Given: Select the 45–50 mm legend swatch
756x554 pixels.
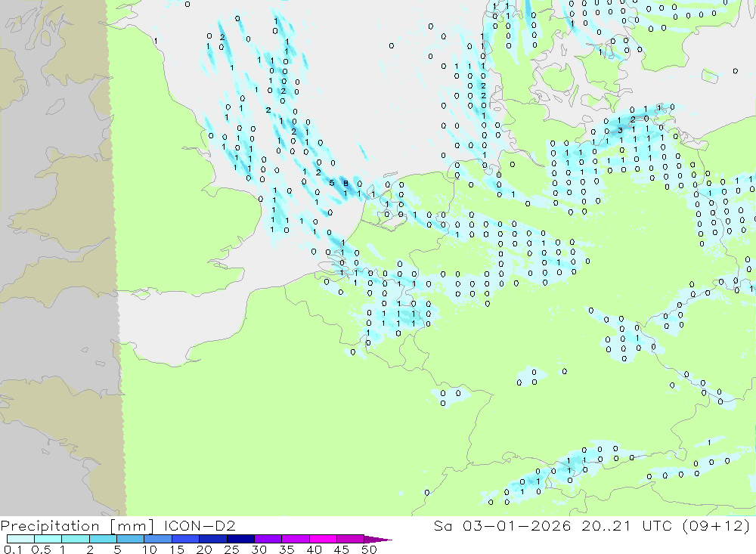Looking at the screenshot, I should (350, 539).
